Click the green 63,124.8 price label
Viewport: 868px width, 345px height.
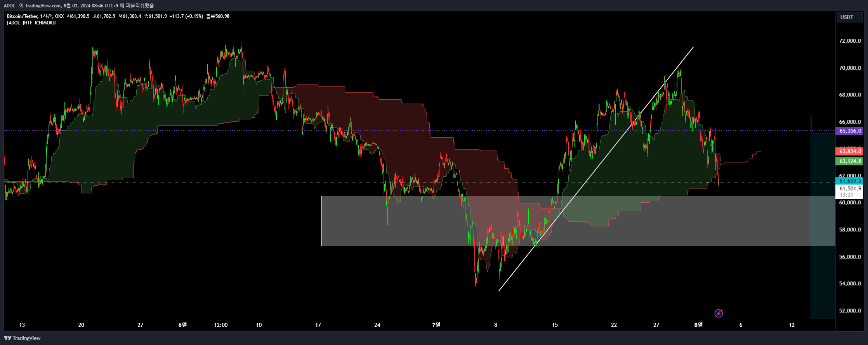click(850, 161)
